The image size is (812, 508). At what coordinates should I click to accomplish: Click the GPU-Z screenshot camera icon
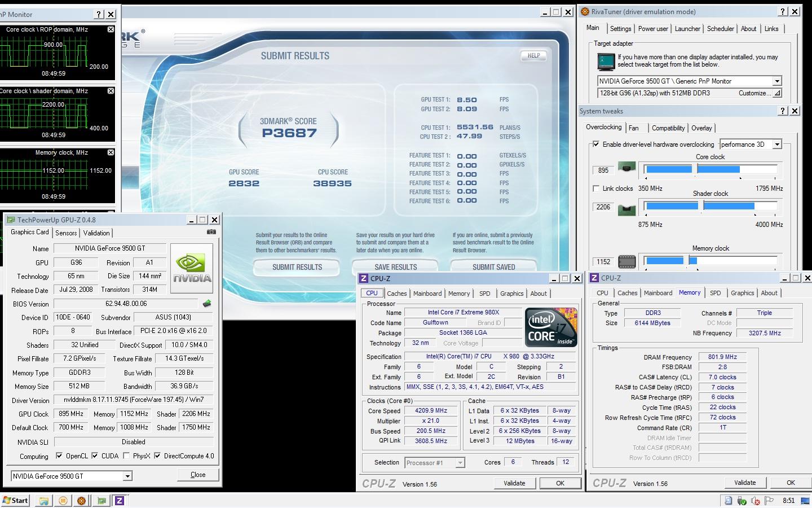pyautogui.click(x=211, y=231)
